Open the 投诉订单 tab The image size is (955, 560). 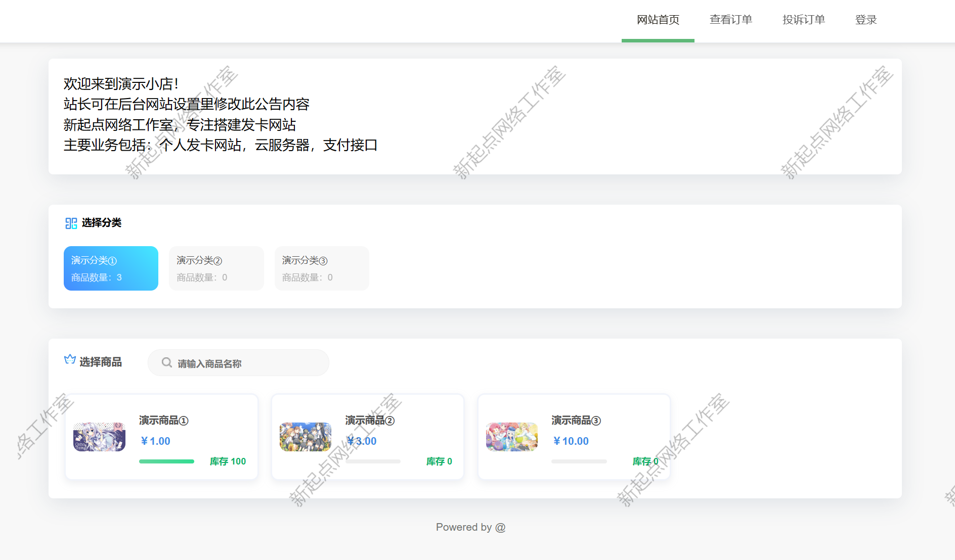(x=803, y=19)
